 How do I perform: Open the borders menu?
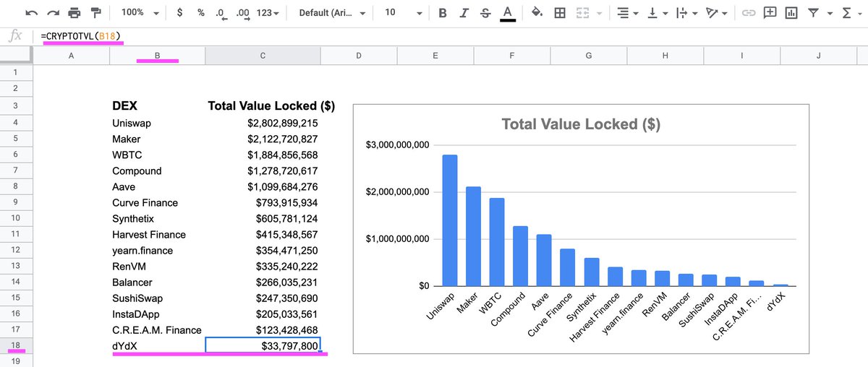[559, 13]
